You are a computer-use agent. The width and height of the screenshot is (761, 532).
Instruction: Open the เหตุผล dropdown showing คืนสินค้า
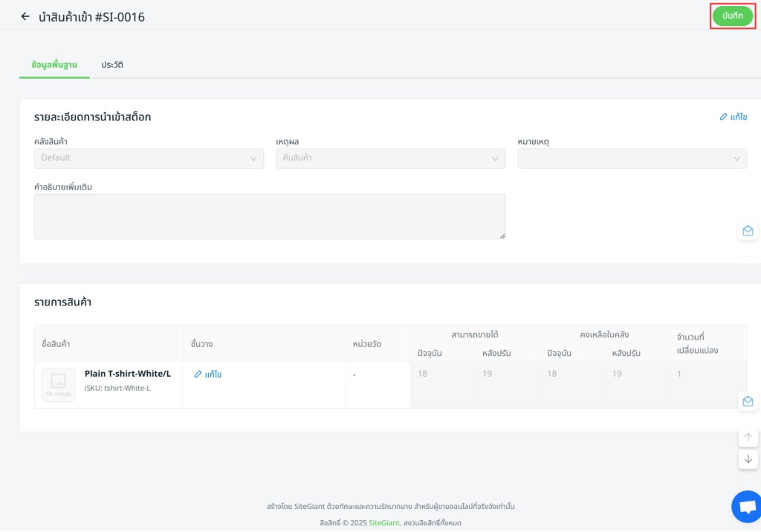[390, 158]
